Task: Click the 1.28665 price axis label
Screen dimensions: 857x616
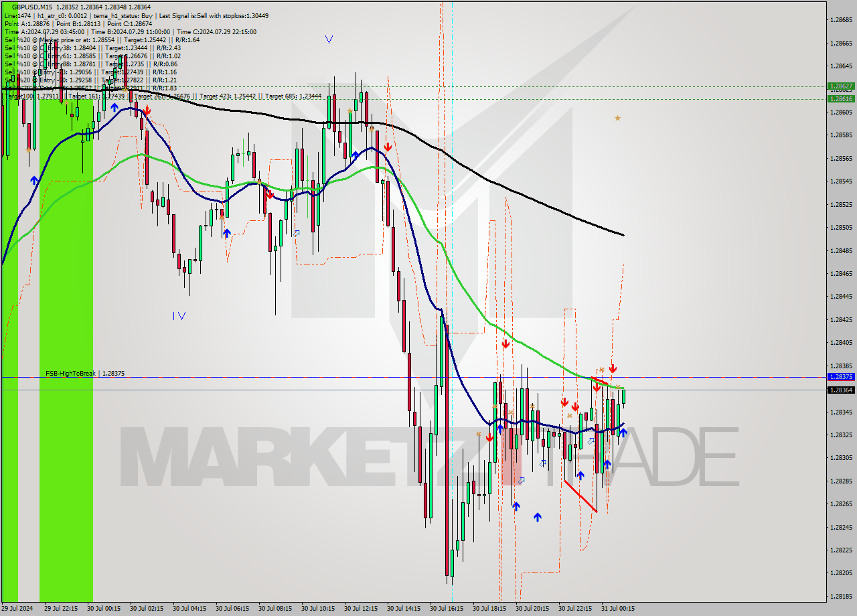Action: click(841, 43)
